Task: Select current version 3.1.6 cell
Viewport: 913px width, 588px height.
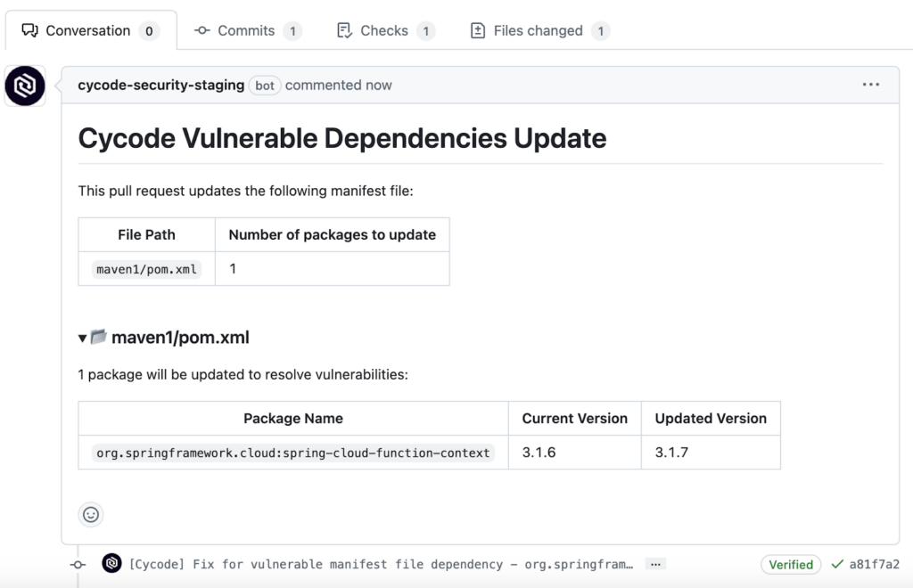Action: [575, 453]
